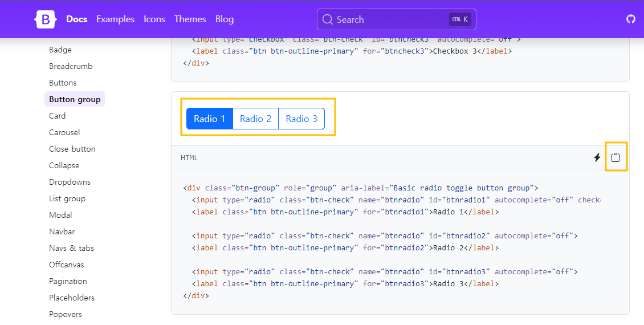The height and width of the screenshot is (325, 644).
Task: Open Close button in the sidebar
Action: pyautogui.click(x=72, y=149)
